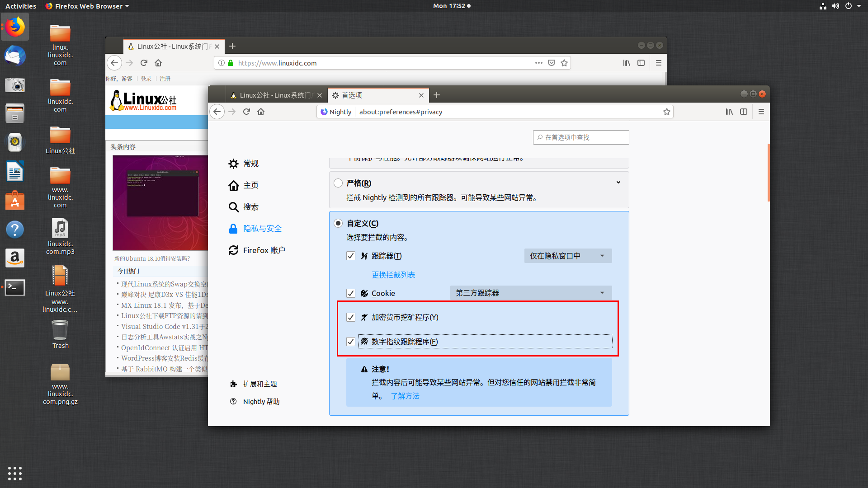The width and height of the screenshot is (868, 488).
Task: Open linuxidc.com.mp3 file on desktop
Action: coord(60,236)
